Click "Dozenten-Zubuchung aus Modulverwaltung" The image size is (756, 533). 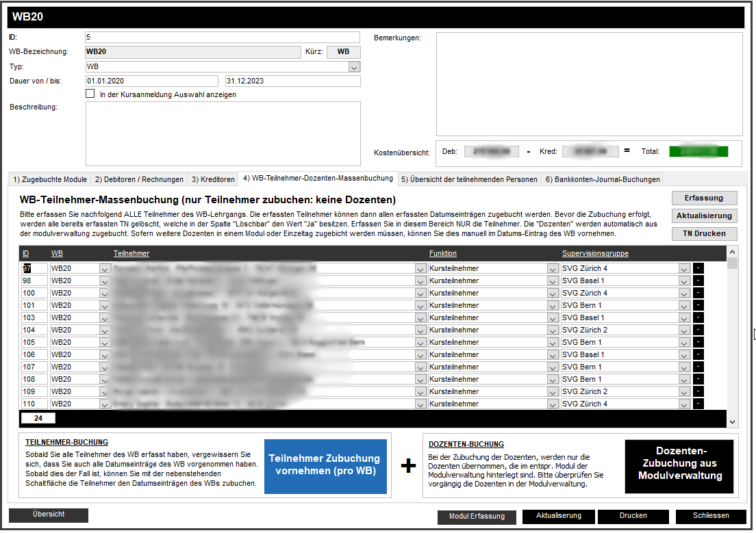point(679,466)
